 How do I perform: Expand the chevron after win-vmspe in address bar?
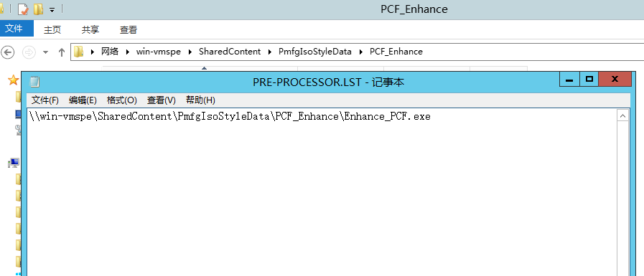tap(190, 52)
